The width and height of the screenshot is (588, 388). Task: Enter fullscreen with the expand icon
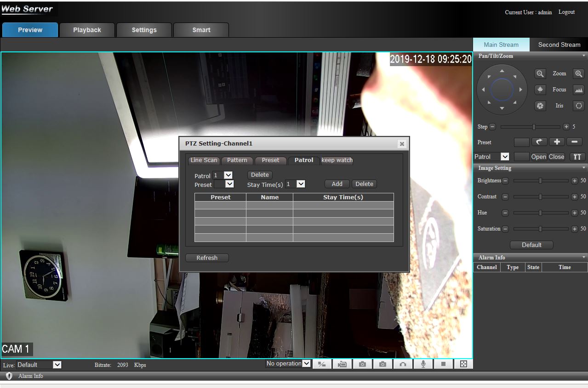[463, 364]
